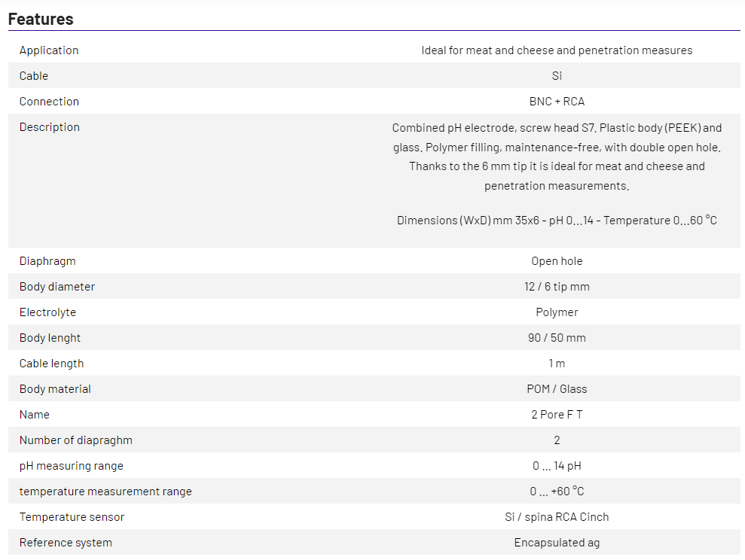Click the 'Dimensions (WxD) mm 35x6' text line
745x560 pixels.
coord(557,221)
